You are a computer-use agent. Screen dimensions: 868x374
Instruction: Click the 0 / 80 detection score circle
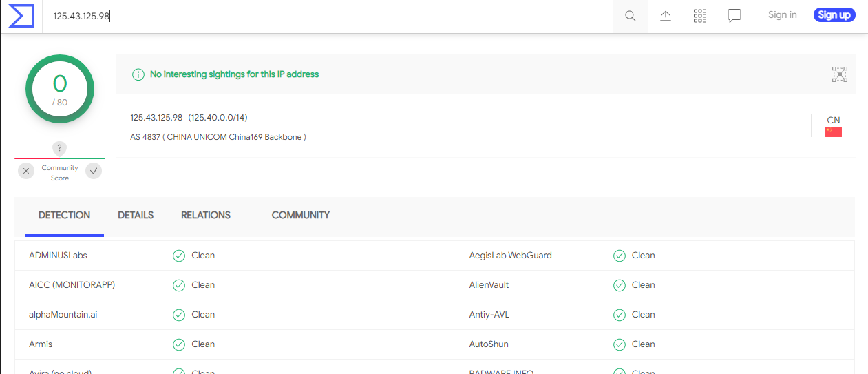pyautogui.click(x=60, y=90)
